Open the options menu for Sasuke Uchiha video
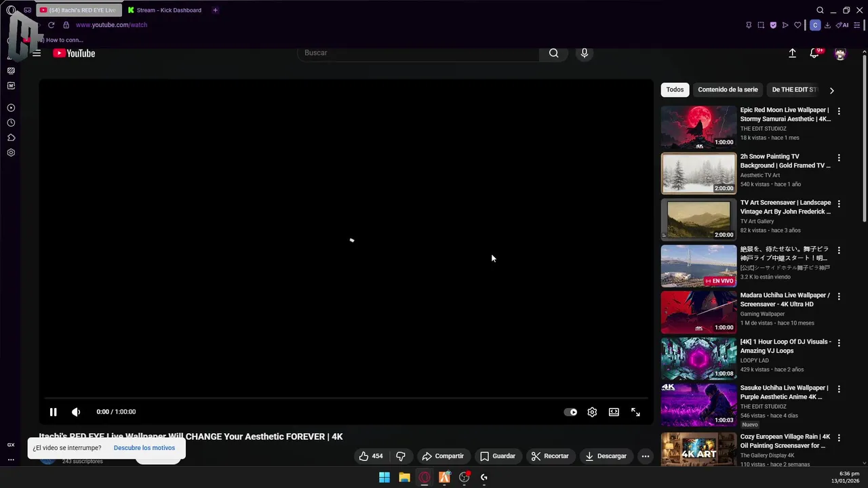The width and height of the screenshot is (868, 488). [x=839, y=389]
